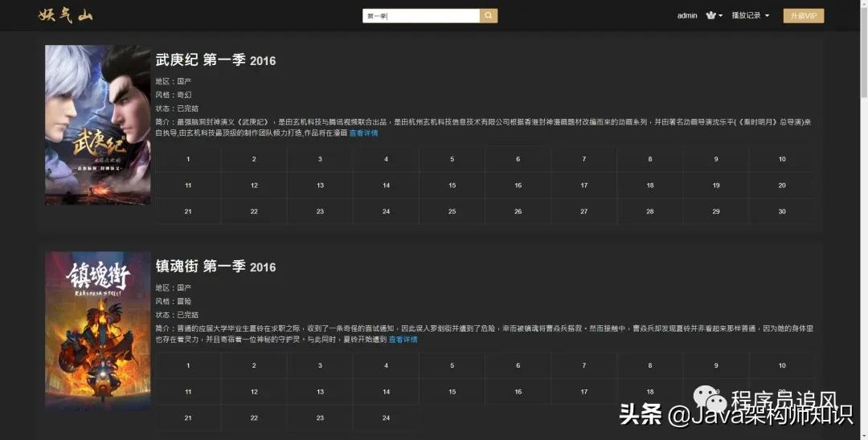The width and height of the screenshot is (868, 440).
Task: Play 武庚纪 episode 30
Action: tap(782, 211)
